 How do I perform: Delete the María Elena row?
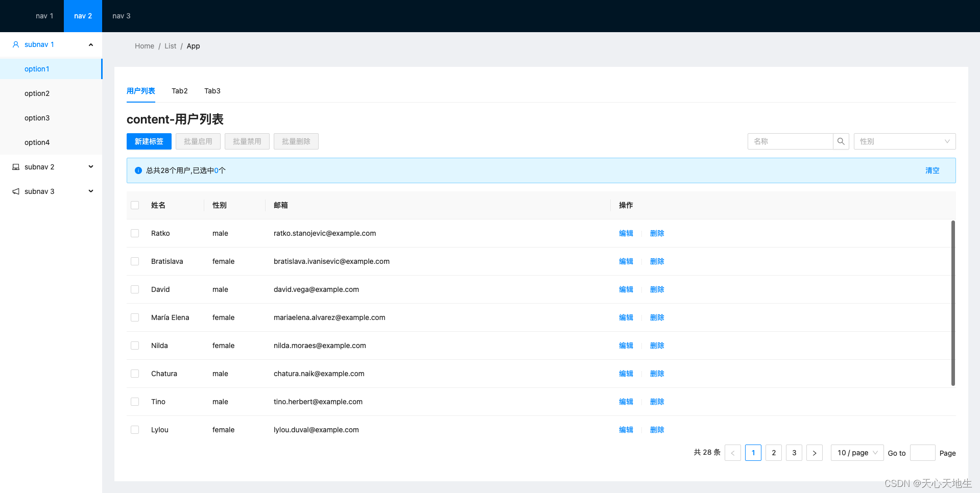point(657,317)
